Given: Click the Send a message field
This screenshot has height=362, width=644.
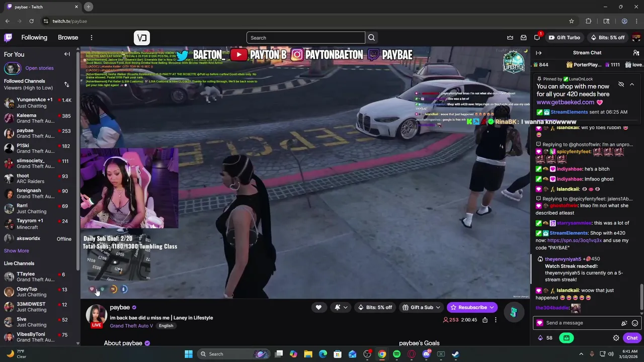Looking at the screenshot, I should click(x=588, y=323).
